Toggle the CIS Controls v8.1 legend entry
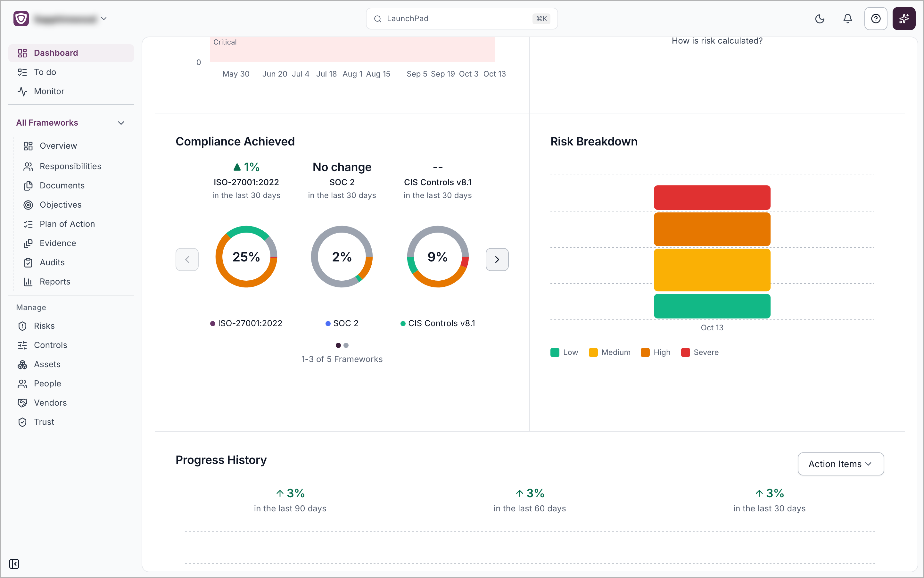The image size is (924, 578). (438, 323)
